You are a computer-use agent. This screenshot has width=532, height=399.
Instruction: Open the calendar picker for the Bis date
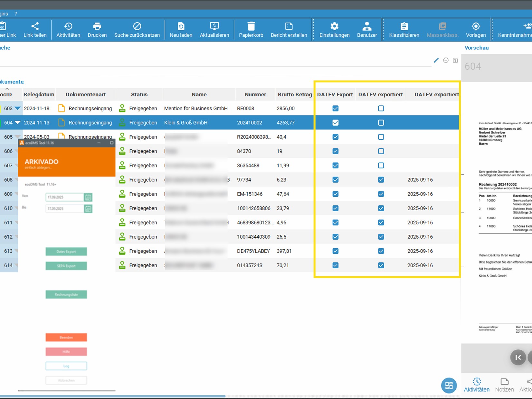pyautogui.click(x=89, y=208)
